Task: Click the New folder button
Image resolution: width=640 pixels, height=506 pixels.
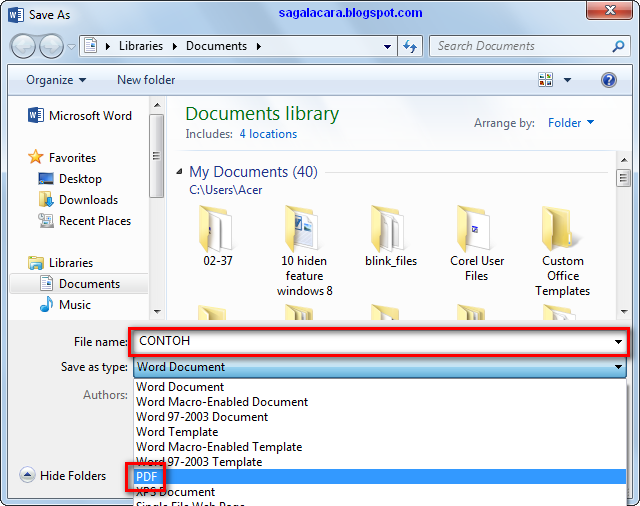Action: tap(146, 80)
